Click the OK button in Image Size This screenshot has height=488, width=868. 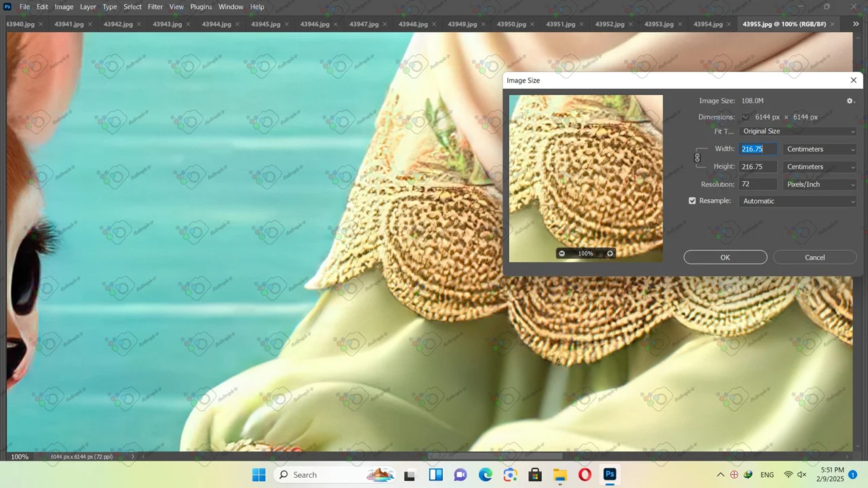(x=725, y=258)
